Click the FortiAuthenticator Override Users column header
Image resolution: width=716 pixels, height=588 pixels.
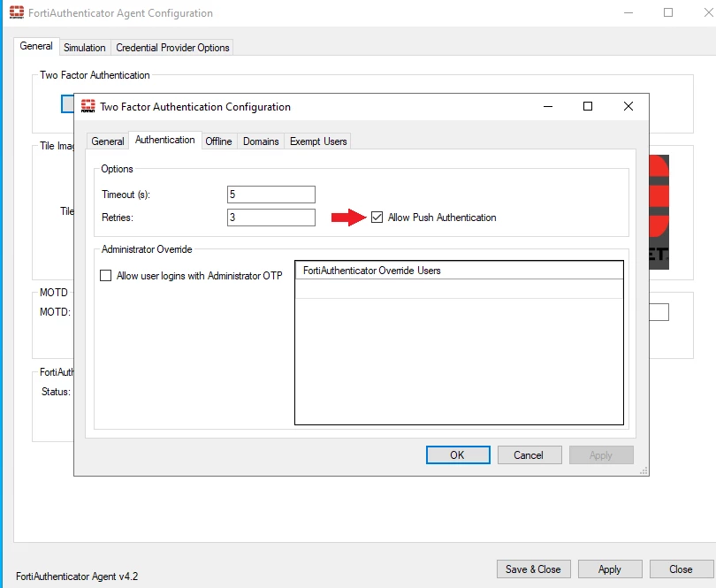[459, 271]
